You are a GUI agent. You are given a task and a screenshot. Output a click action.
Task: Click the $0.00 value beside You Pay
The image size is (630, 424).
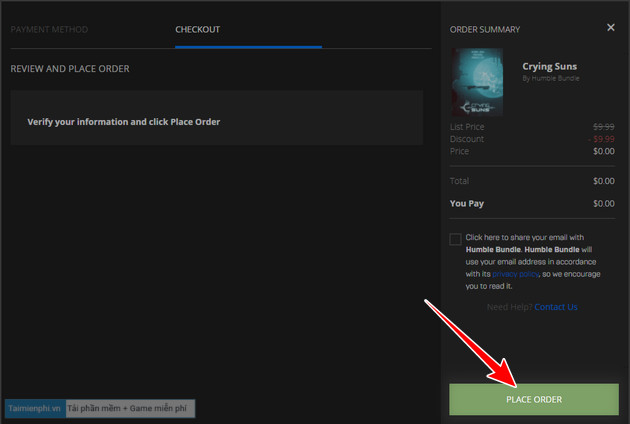603,203
